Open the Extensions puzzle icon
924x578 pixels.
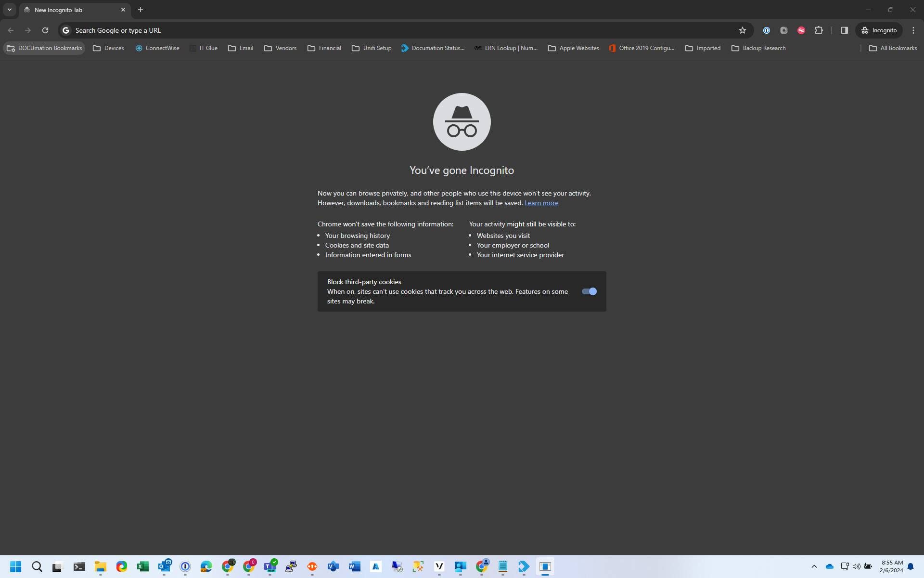point(819,30)
